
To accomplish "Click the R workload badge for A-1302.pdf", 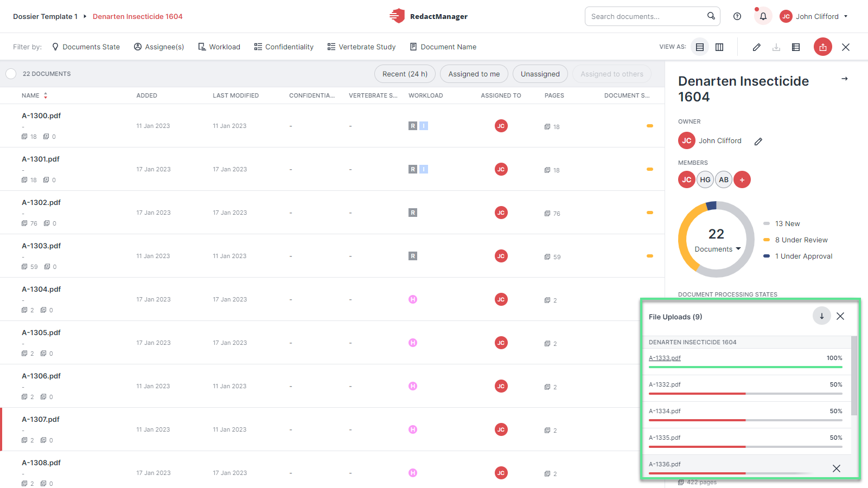I will [x=413, y=213].
